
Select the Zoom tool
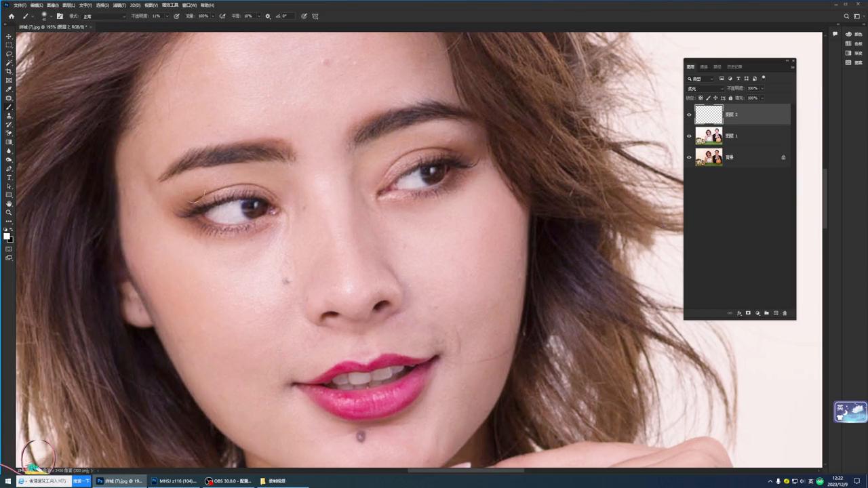tap(9, 213)
